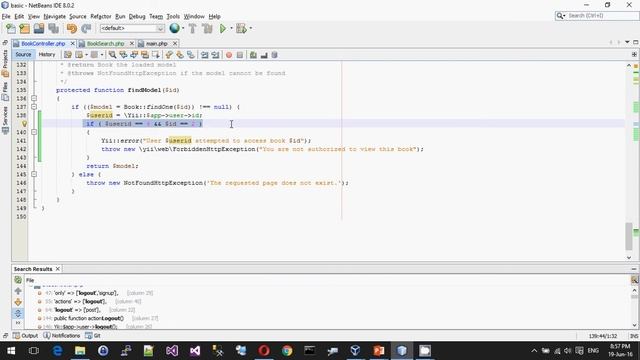Click the Stop Macro Recording icon

tap(240, 55)
